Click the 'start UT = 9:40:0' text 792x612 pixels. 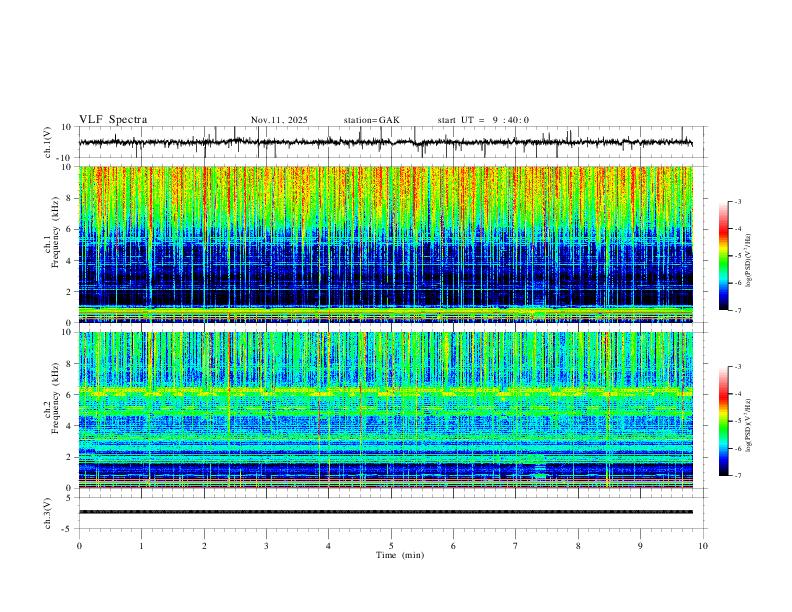pos(483,120)
